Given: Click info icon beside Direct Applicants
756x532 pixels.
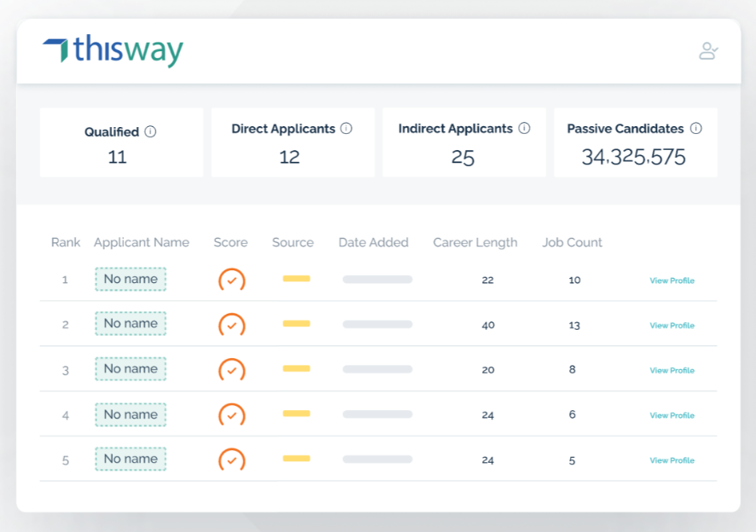Looking at the screenshot, I should tap(346, 129).
